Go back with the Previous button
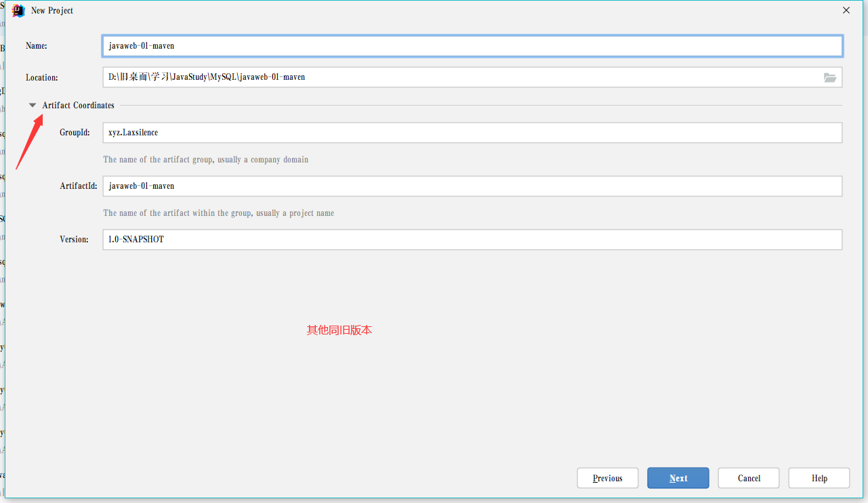Image resolution: width=868 pixels, height=503 pixels. (607, 478)
